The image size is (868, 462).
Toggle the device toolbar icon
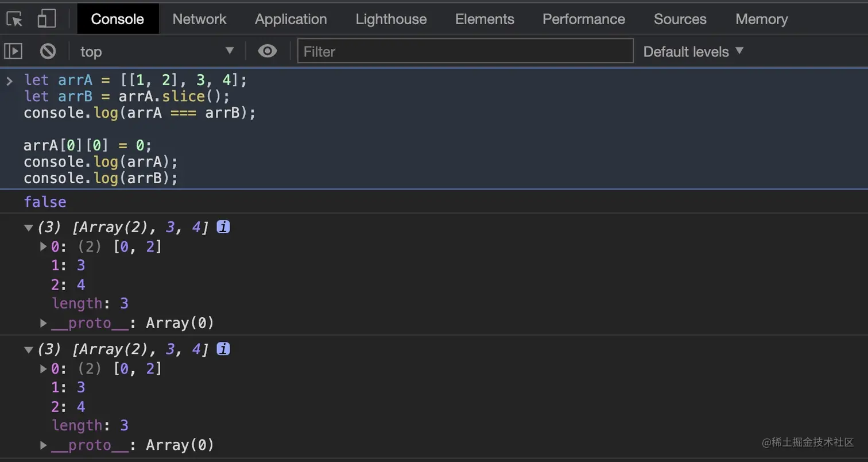46,19
